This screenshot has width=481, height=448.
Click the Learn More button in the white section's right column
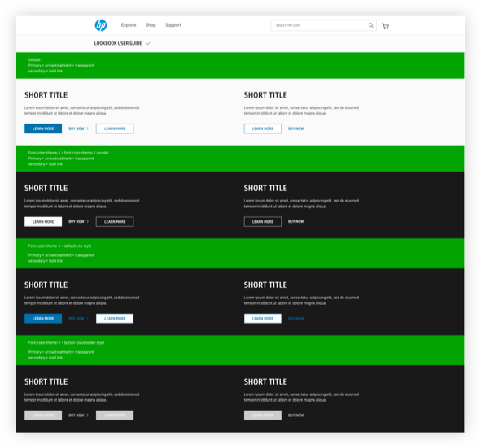click(263, 128)
